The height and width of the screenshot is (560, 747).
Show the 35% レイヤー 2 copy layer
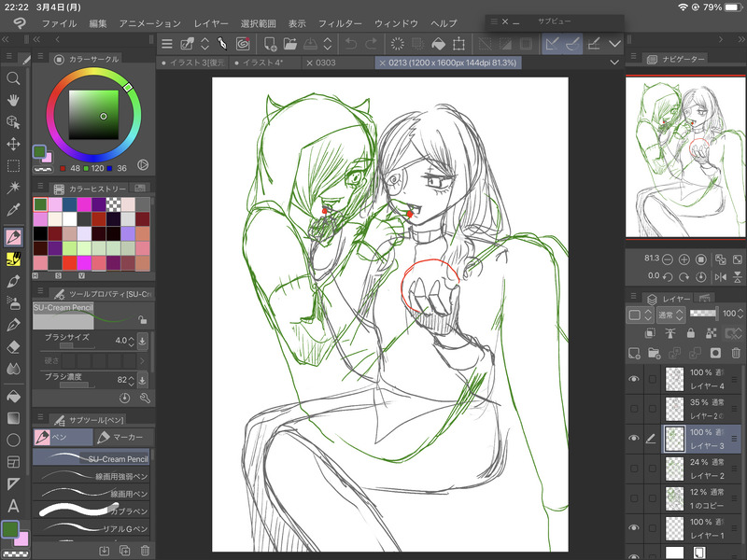coord(634,409)
